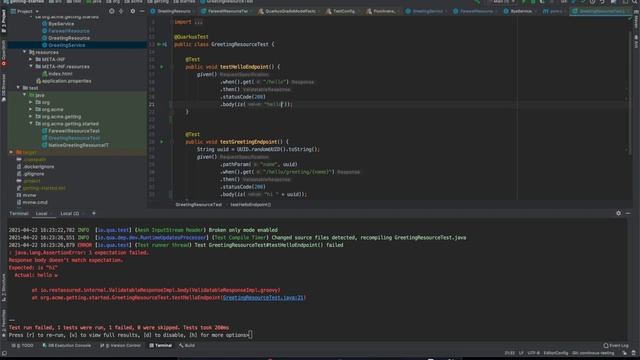Open terminal panel settings gear
640x360 pixels.
618,213
